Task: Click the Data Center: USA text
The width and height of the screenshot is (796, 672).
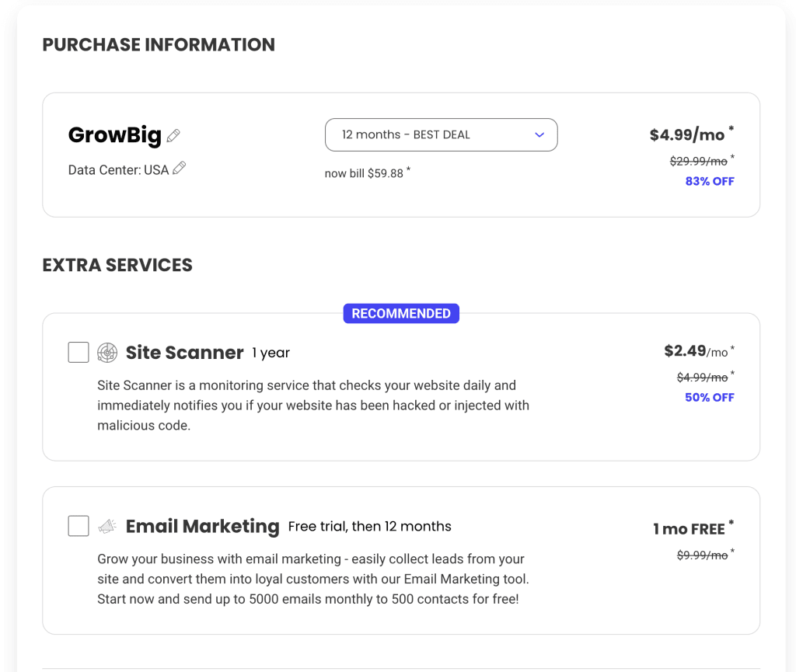Action: coord(118,169)
